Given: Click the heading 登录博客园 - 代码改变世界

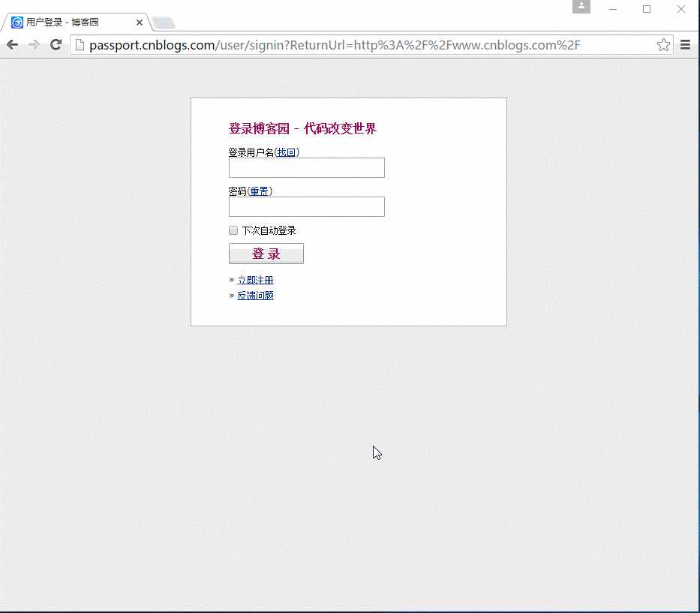Looking at the screenshot, I should 302,128.
